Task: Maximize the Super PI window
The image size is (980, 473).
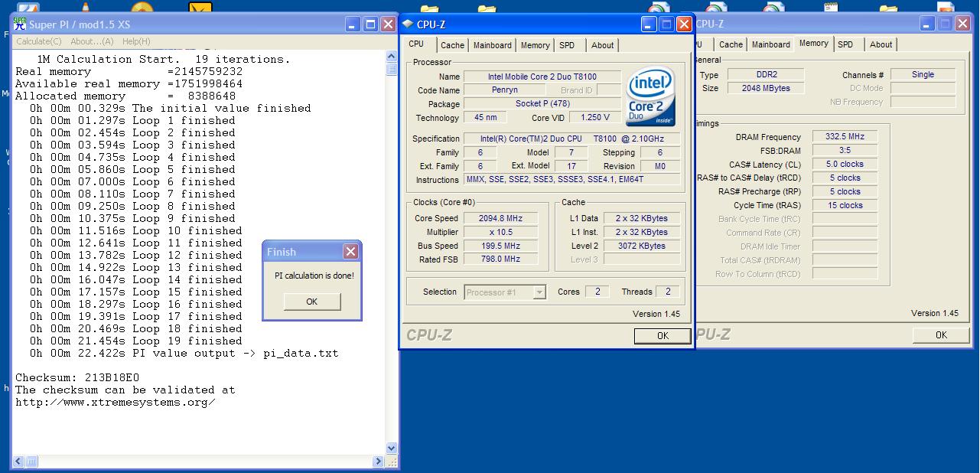Action: coord(370,24)
